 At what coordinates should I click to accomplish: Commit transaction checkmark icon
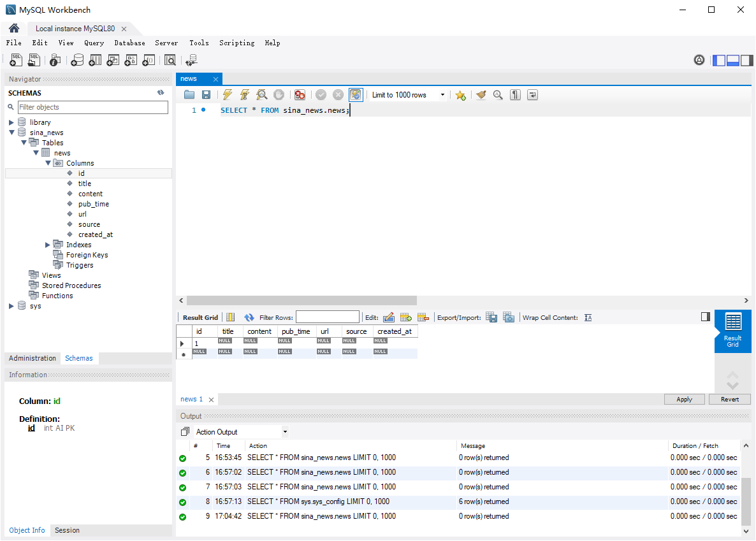(x=321, y=95)
